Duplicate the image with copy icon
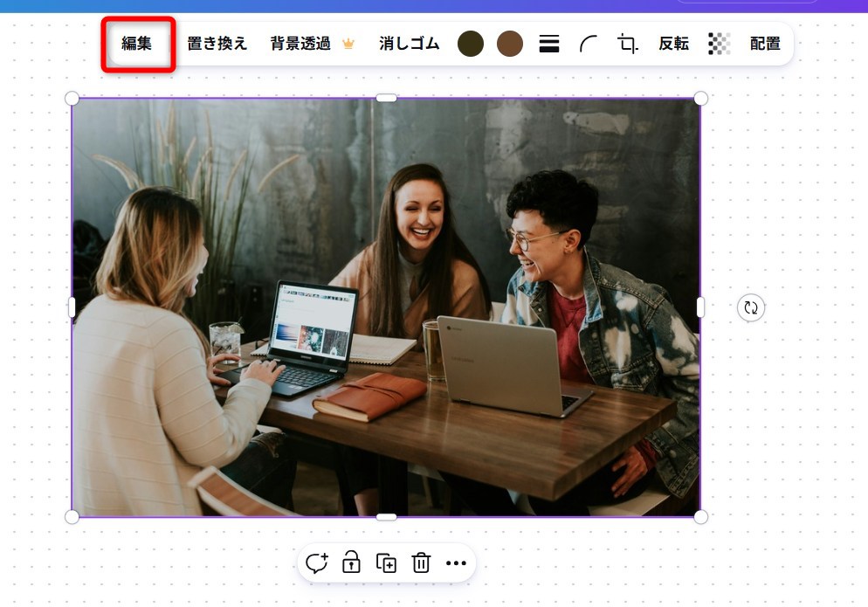868x607 pixels. (x=386, y=562)
